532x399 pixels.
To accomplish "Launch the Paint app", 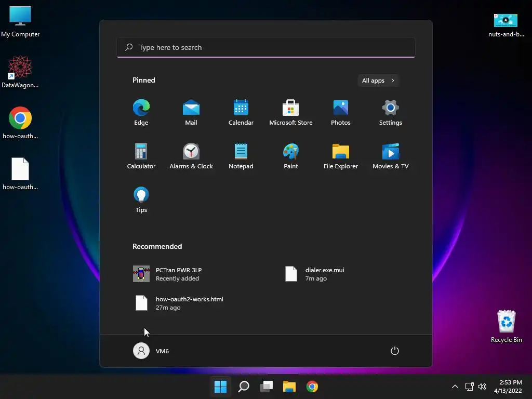I will coord(291,156).
